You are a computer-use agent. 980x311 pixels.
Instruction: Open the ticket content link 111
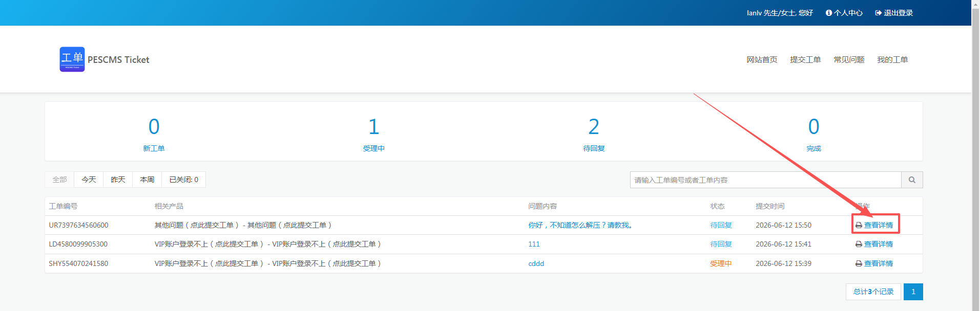pyautogui.click(x=534, y=244)
